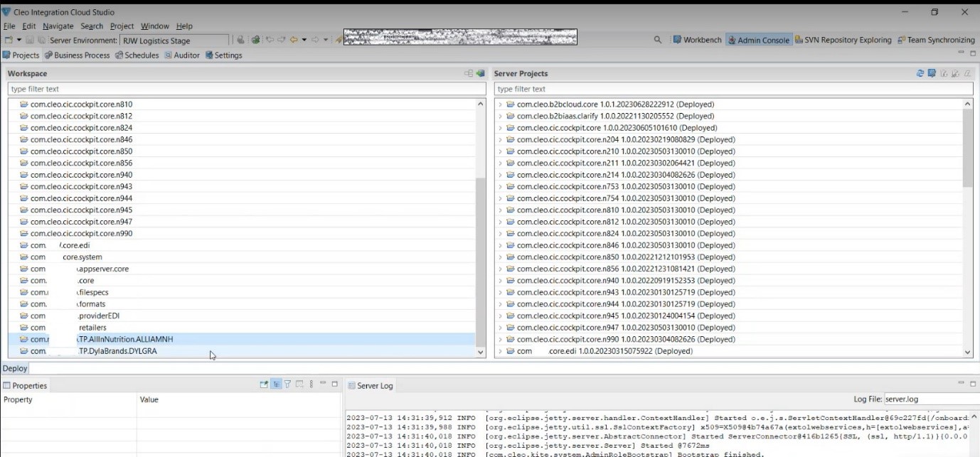Click the Workspace tree layout icon

(469, 74)
